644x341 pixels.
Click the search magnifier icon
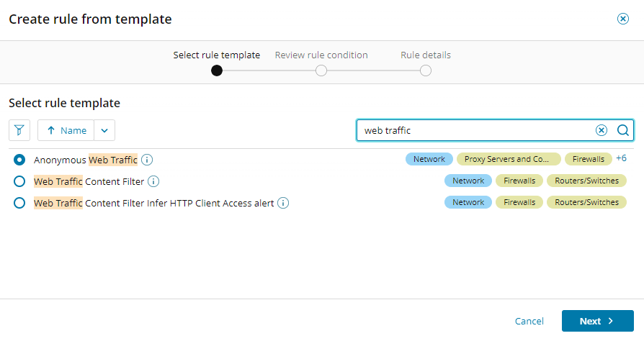coord(623,130)
